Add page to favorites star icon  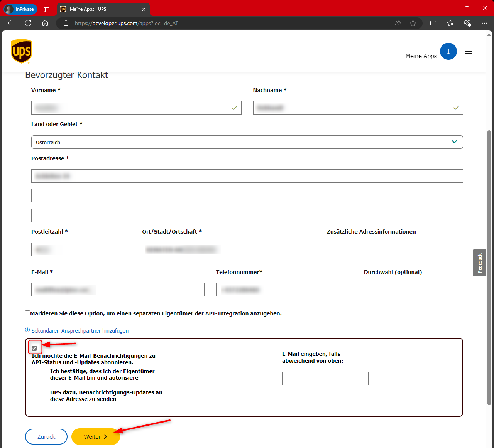tap(413, 23)
